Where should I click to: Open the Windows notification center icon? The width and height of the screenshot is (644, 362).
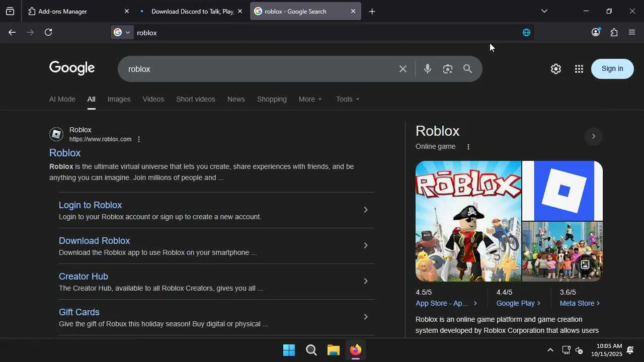[x=630, y=350]
